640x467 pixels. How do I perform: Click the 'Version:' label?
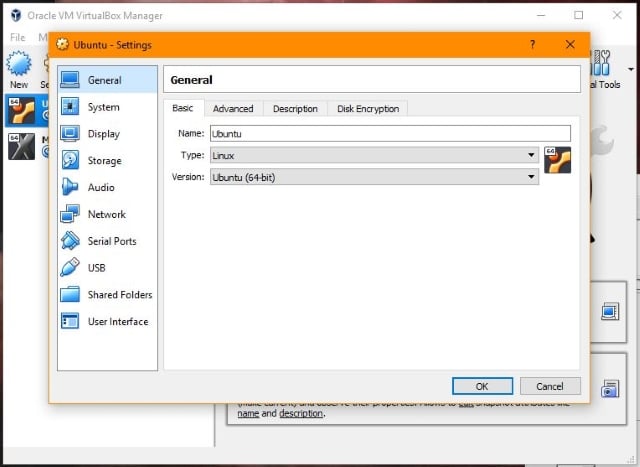click(188, 177)
